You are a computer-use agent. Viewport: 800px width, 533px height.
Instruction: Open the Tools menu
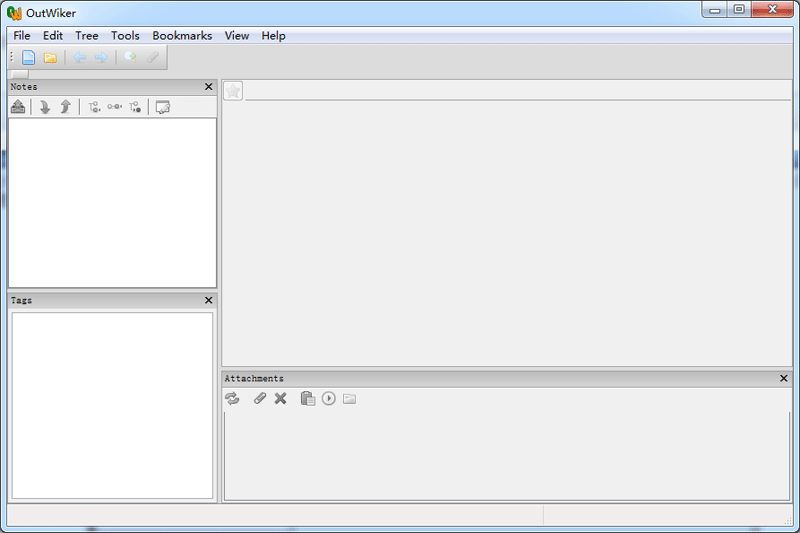click(125, 36)
